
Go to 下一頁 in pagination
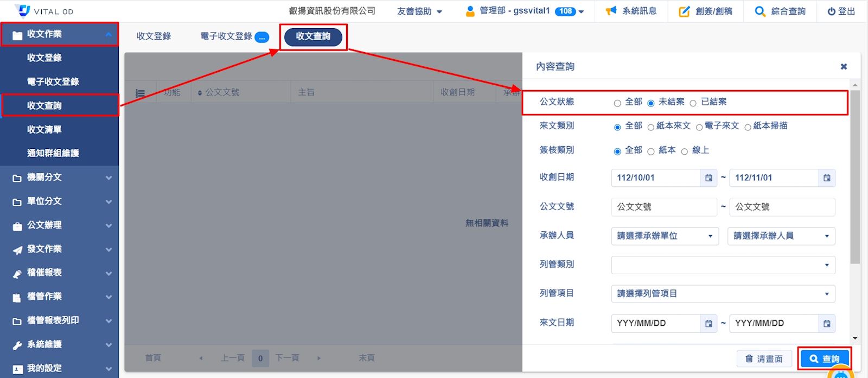(288, 358)
